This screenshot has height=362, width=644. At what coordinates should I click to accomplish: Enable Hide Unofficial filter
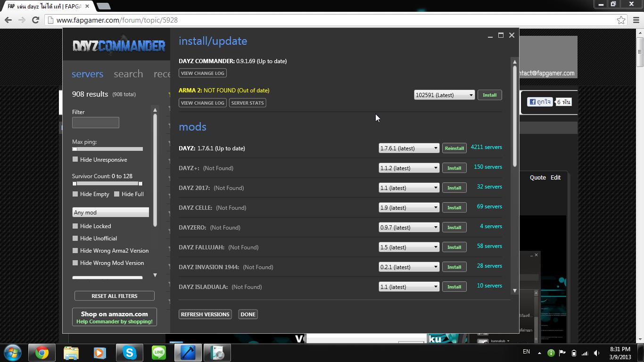point(75,238)
